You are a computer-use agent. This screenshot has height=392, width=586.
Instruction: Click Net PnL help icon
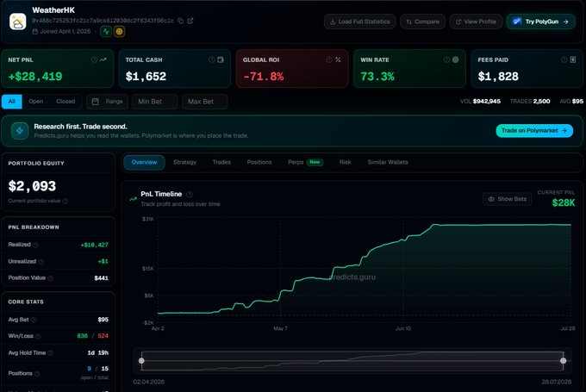click(x=94, y=59)
